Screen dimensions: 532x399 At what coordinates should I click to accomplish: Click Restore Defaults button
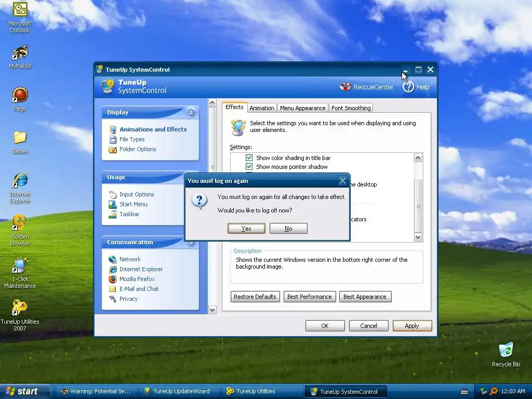click(255, 297)
